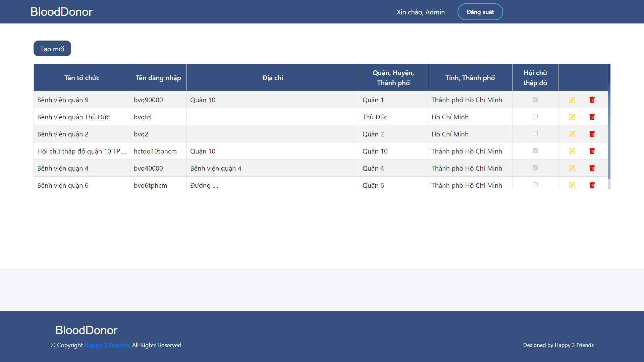The image size is (644, 362).
Task: Log out using Đăng xuất button
Action: [480, 12]
